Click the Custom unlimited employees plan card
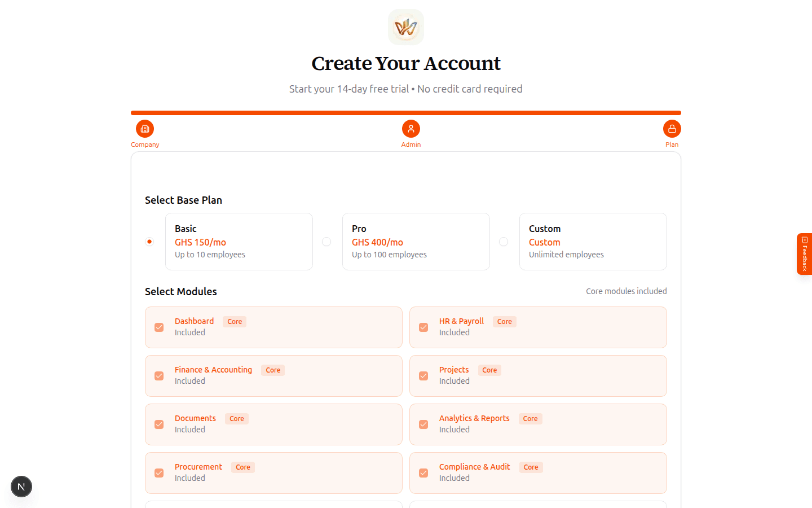This screenshot has width=812, height=508. 593,242
